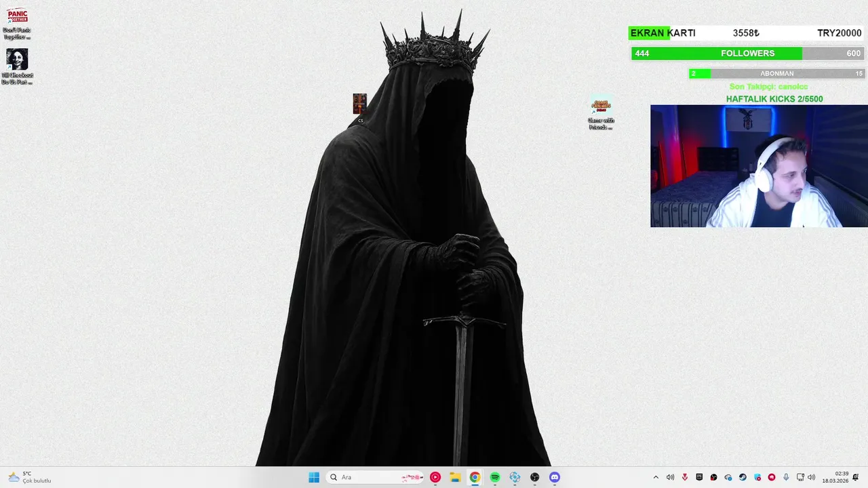868x488 pixels.
Task: Open Discord from the taskbar
Action: pyautogui.click(x=555, y=477)
